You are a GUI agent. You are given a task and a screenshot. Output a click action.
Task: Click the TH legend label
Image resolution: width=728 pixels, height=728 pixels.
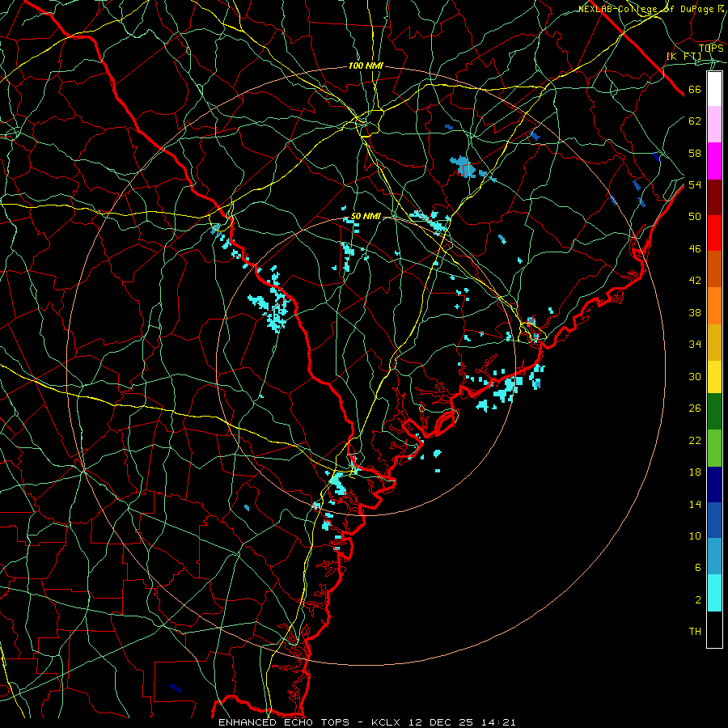695,632
